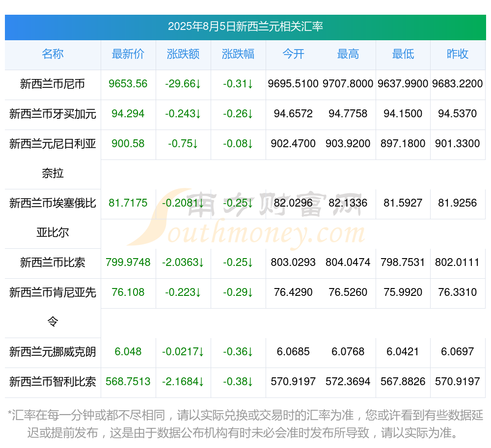Click the latest price 94.294

point(128,113)
